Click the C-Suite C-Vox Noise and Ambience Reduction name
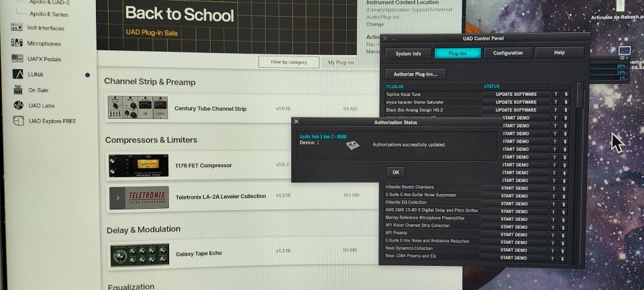Viewport: 644px width, 290px height. (427, 241)
